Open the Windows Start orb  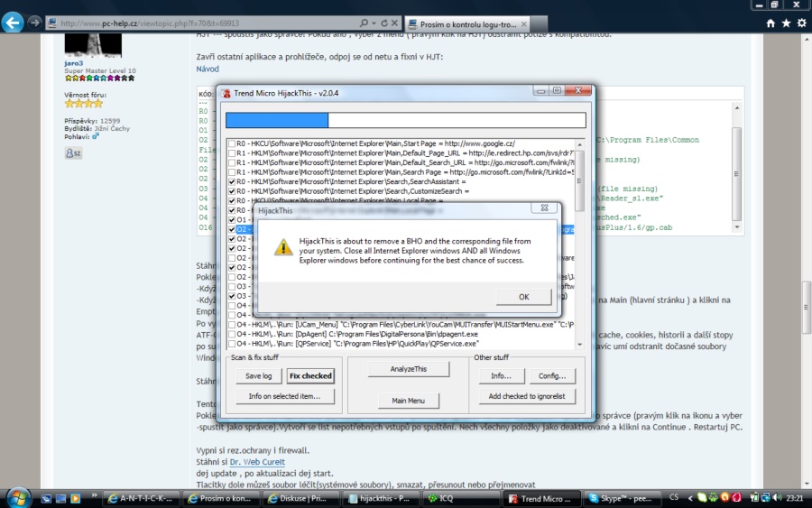point(19,498)
